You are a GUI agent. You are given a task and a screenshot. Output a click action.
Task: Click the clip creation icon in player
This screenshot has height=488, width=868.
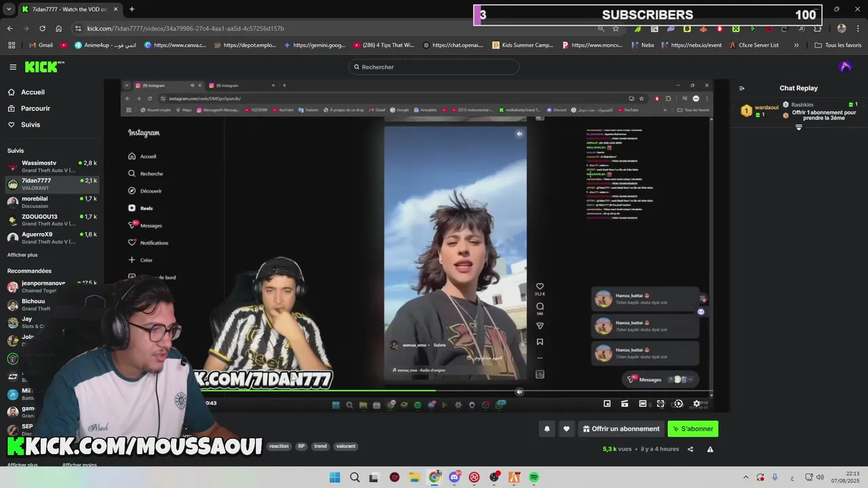point(625,403)
